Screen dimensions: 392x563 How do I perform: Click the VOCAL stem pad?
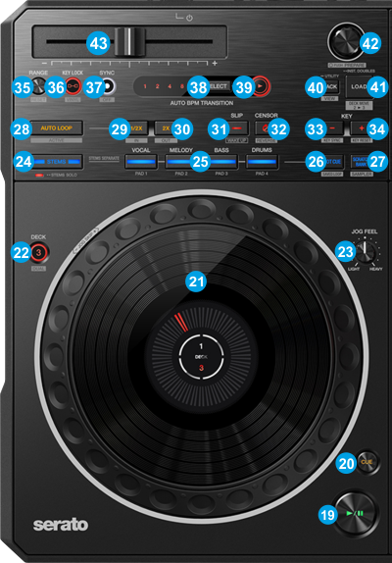141,162
